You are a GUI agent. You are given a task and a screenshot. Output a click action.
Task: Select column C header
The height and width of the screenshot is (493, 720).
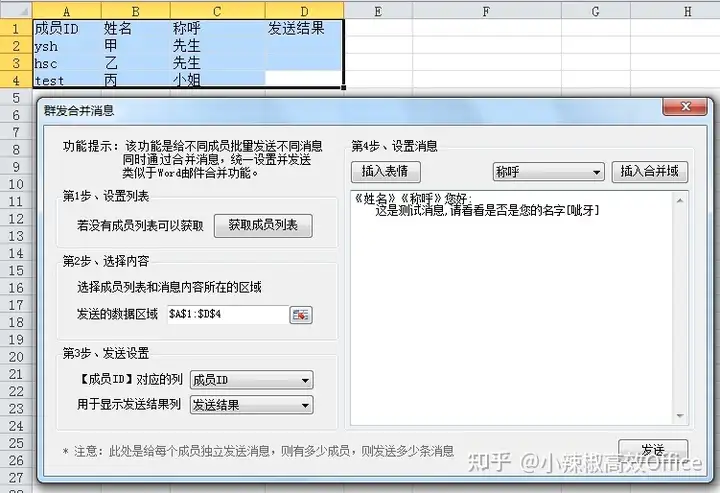pyautogui.click(x=218, y=11)
